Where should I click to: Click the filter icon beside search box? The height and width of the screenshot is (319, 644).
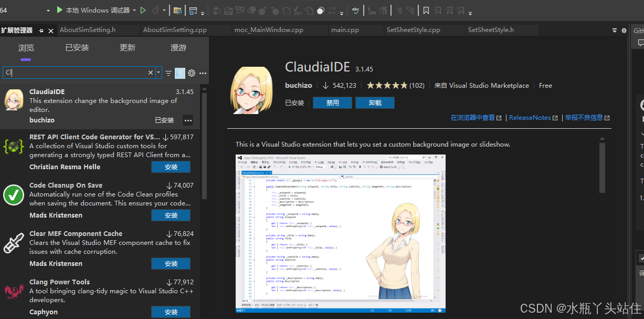coord(168,73)
